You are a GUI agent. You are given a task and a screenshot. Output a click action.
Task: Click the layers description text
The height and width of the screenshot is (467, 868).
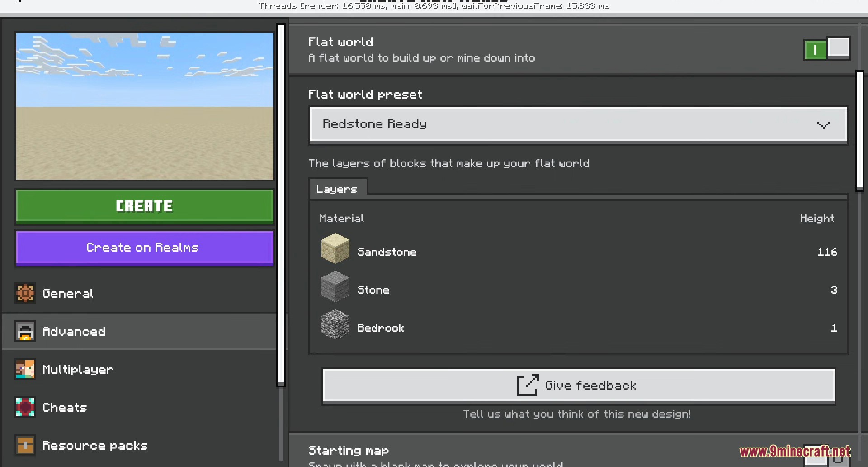click(x=449, y=163)
